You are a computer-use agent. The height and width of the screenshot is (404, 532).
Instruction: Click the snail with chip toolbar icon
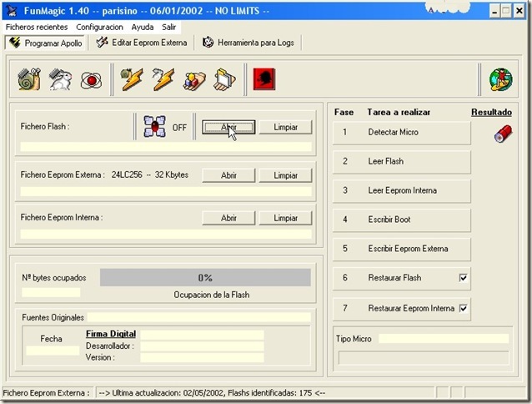click(29, 79)
